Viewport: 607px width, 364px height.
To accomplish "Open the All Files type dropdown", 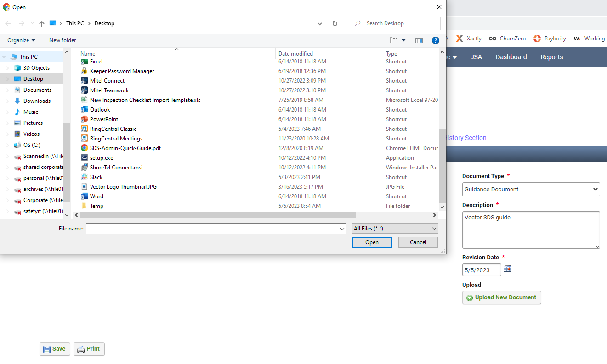I will (395, 229).
